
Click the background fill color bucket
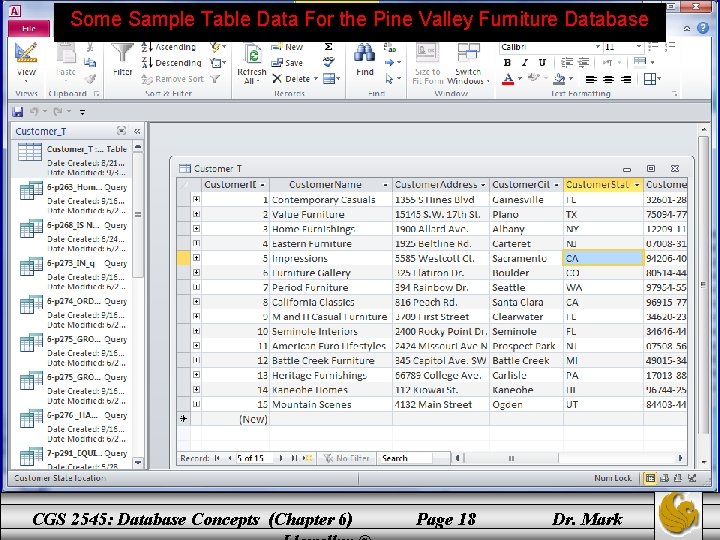click(559, 79)
